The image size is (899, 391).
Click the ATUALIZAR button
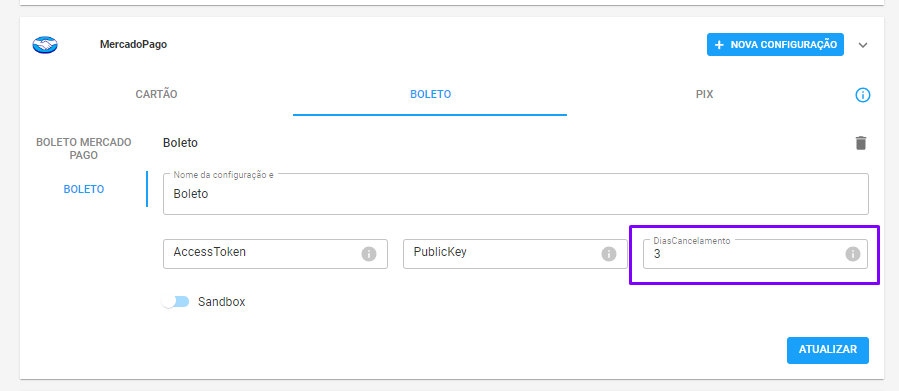[828, 350]
